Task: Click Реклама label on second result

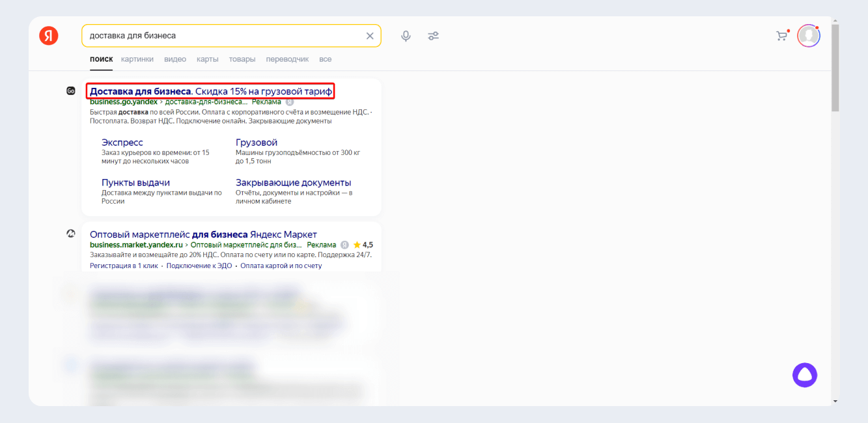Action: (x=322, y=245)
